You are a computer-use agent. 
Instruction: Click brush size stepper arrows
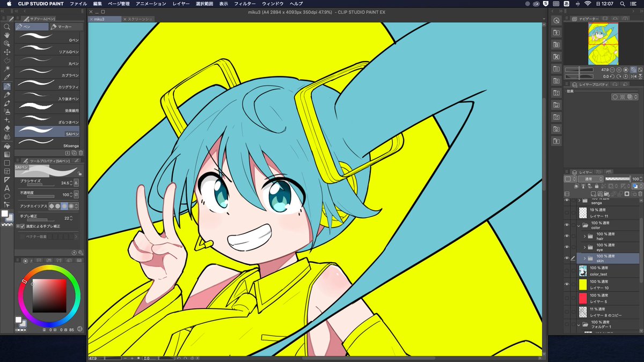tap(70, 183)
